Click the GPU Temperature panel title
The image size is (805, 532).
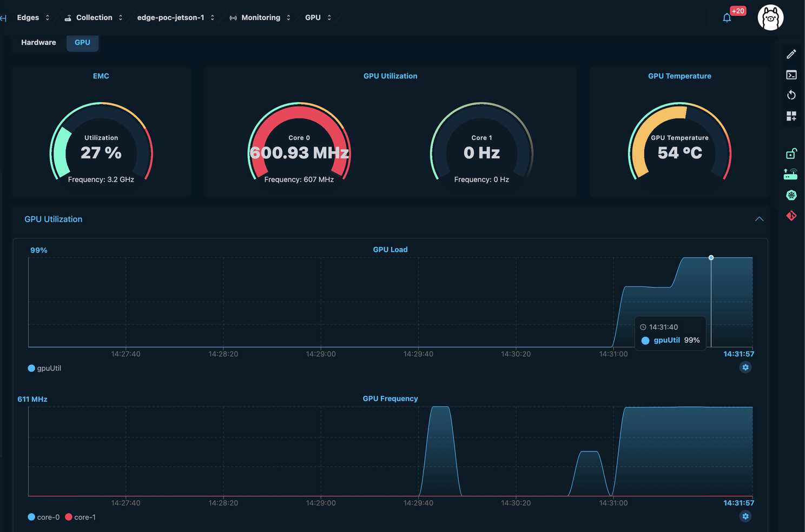(679, 76)
